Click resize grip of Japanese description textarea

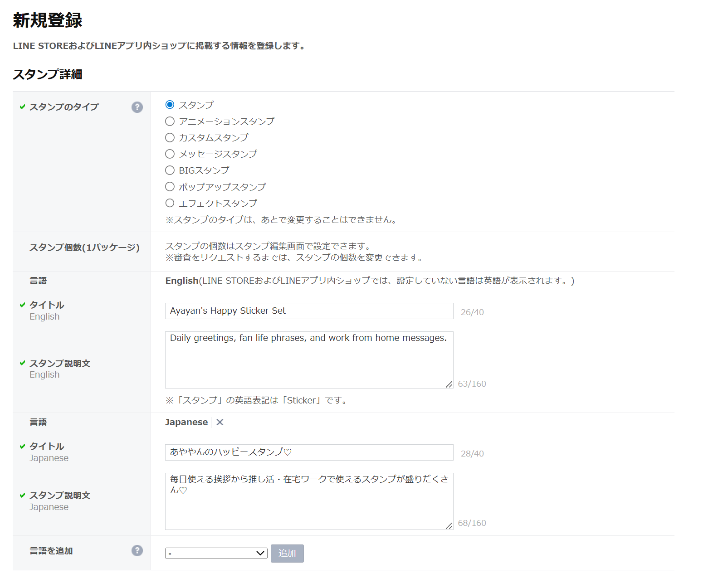pyautogui.click(x=449, y=525)
